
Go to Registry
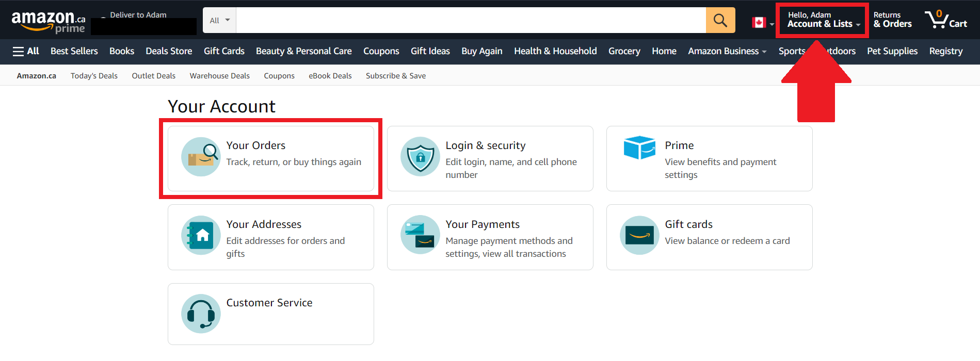tap(946, 51)
